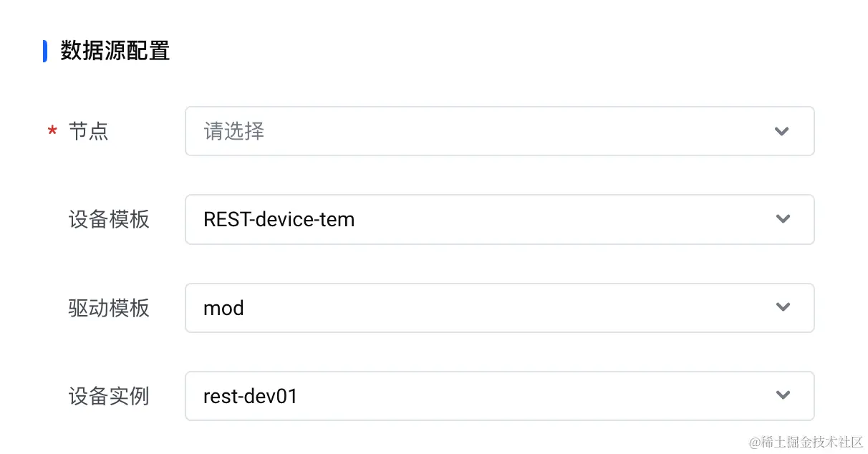Click the chevron arrow in the 设备模板 field
The height and width of the screenshot is (454, 868).
pyautogui.click(x=783, y=219)
